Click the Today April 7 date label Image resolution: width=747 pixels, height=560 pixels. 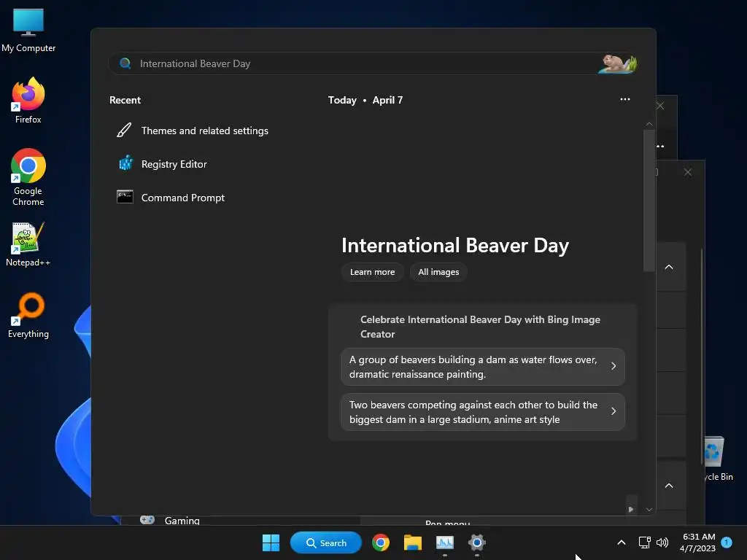click(365, 100)
